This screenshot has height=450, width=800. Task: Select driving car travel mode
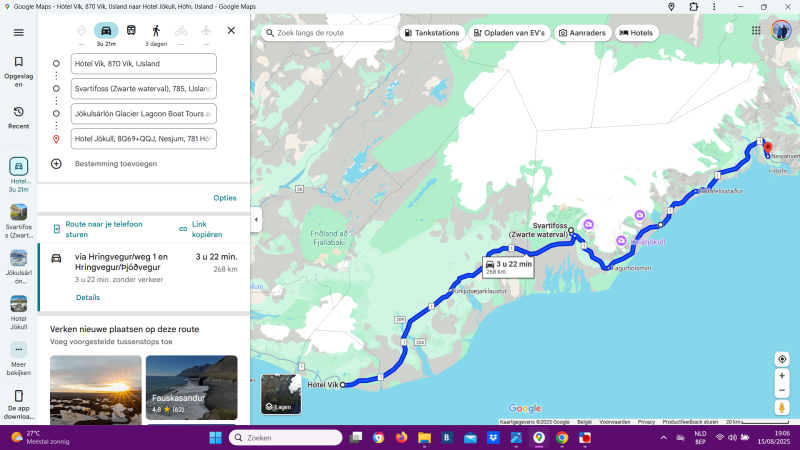(106, 31)
